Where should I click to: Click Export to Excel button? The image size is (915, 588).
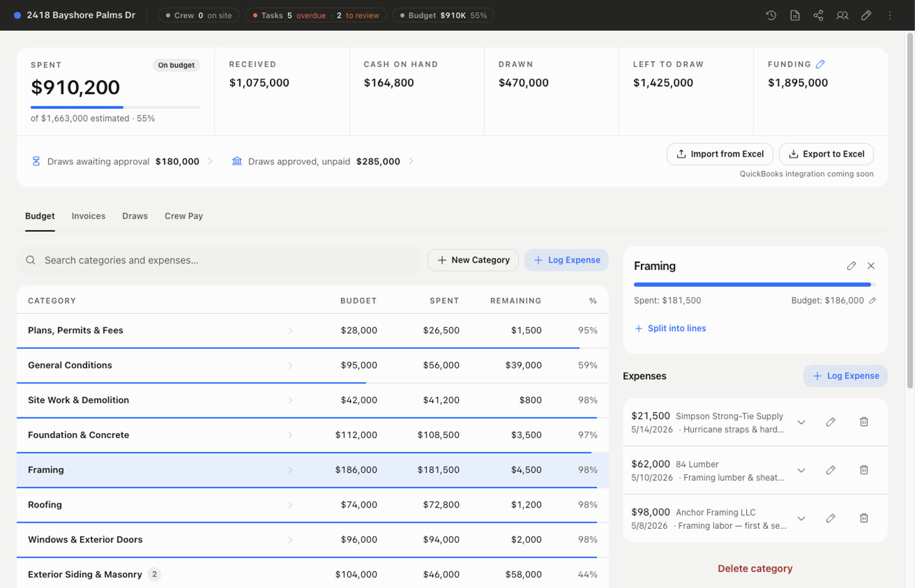826,154
